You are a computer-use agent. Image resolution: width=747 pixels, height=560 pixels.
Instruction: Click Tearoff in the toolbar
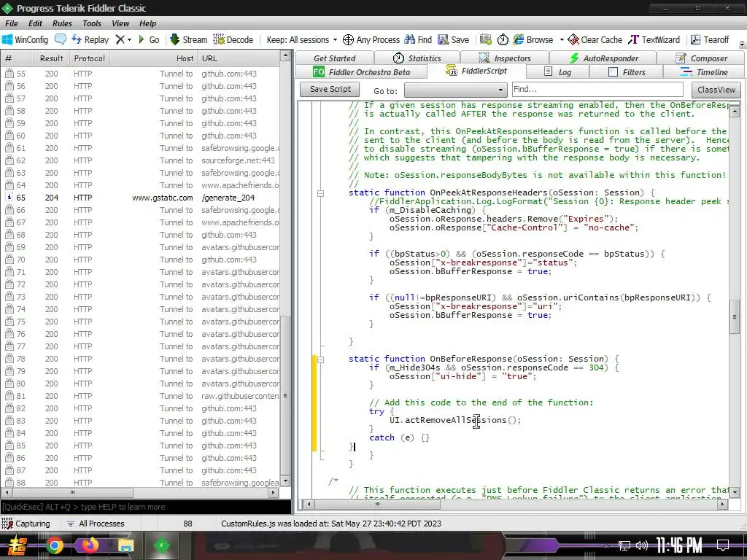click(710, 39)
